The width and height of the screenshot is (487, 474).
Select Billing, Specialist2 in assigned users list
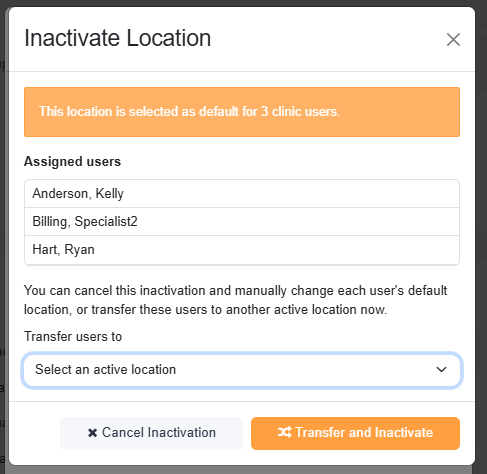242,222
